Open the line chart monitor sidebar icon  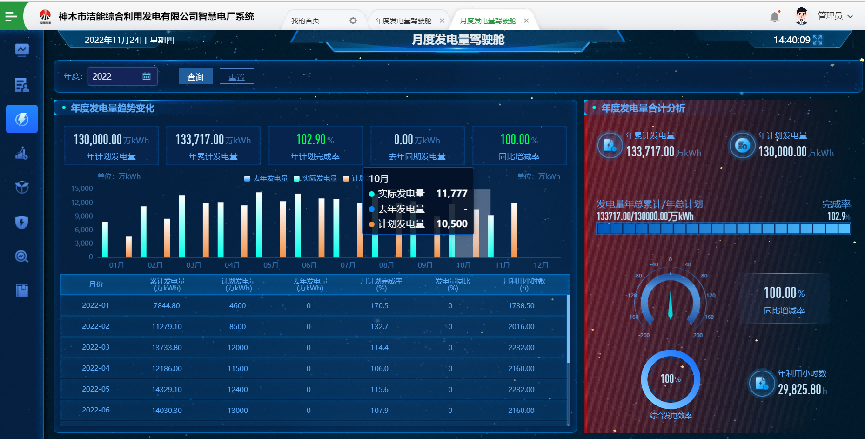click(21, 50)
